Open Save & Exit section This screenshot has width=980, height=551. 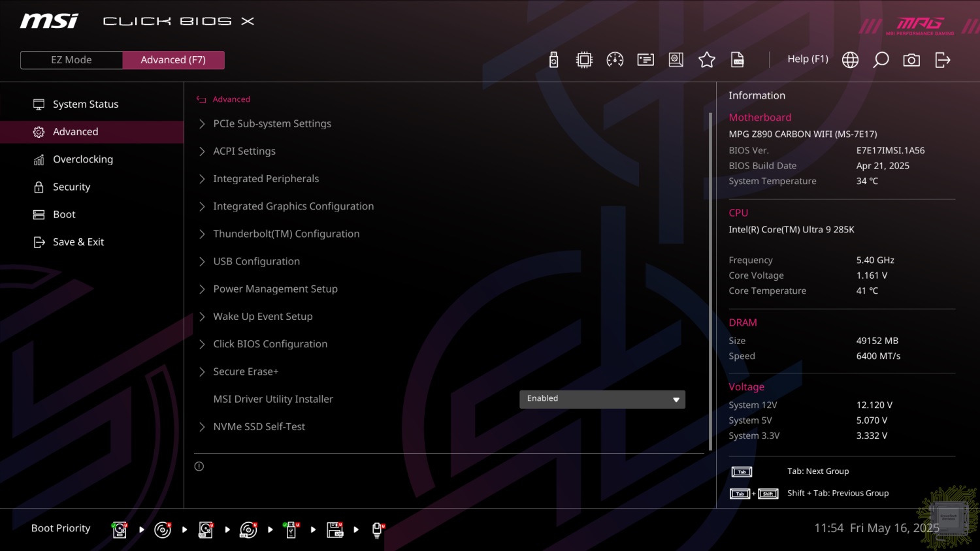91,242
